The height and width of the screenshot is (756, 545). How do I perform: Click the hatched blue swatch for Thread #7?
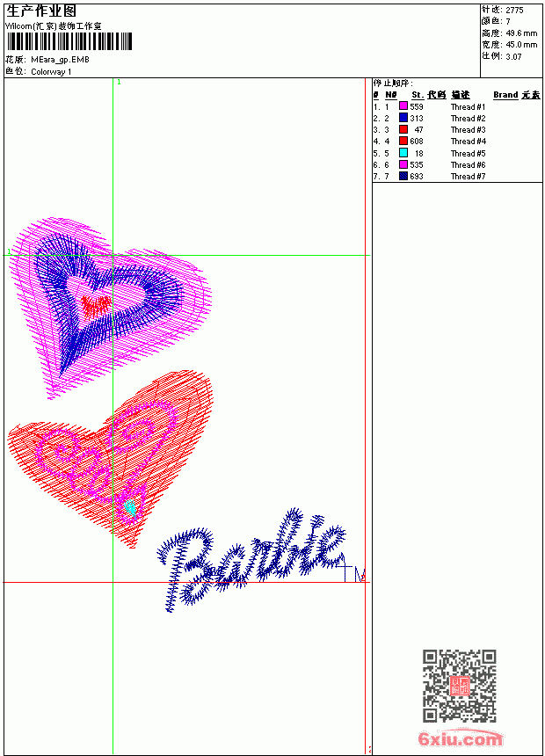tap(403, 176)
